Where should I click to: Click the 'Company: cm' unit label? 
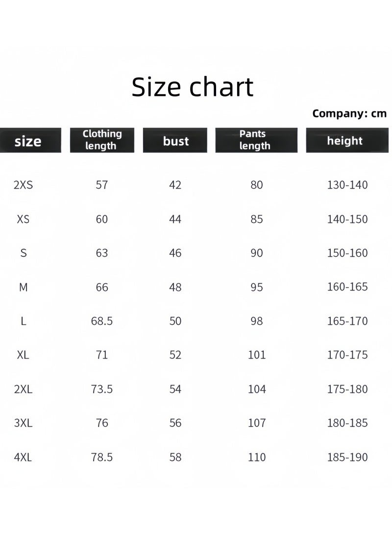pos(349,113)
